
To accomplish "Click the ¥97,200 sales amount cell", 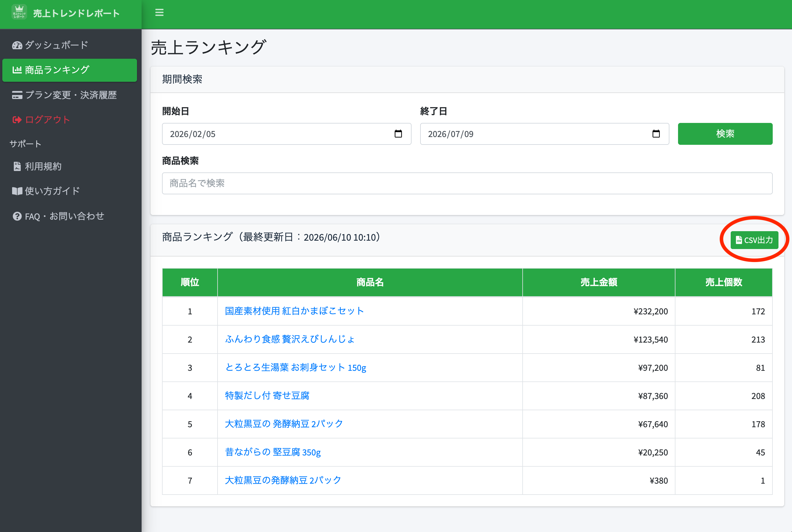I will 599,368.
